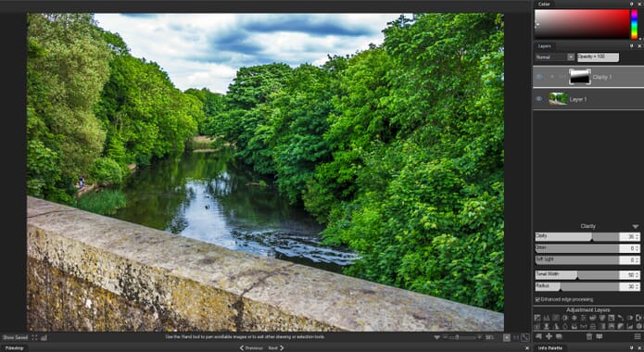Click the rightmost status bar zoom icon

[524, 337]
